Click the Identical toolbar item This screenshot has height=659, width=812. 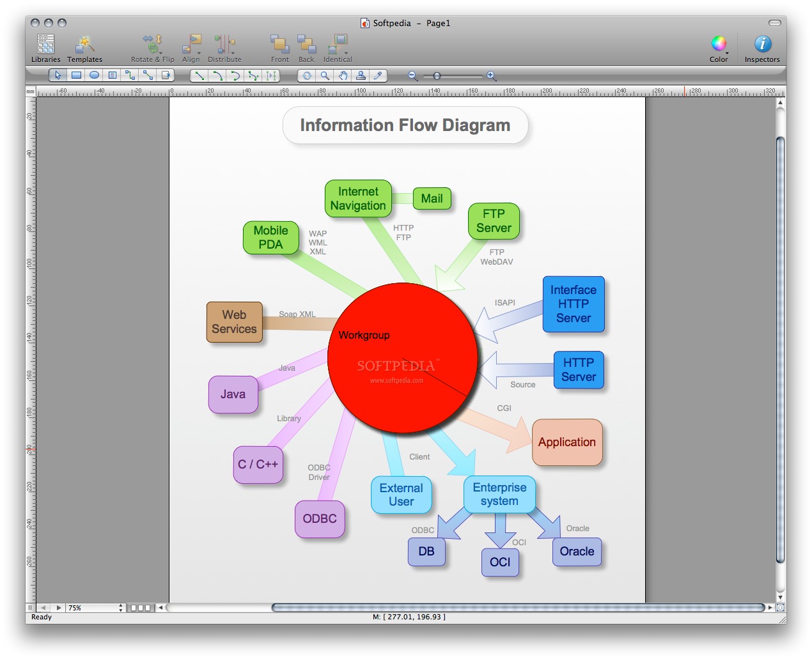pyautogui.click(x=338, y=49)
